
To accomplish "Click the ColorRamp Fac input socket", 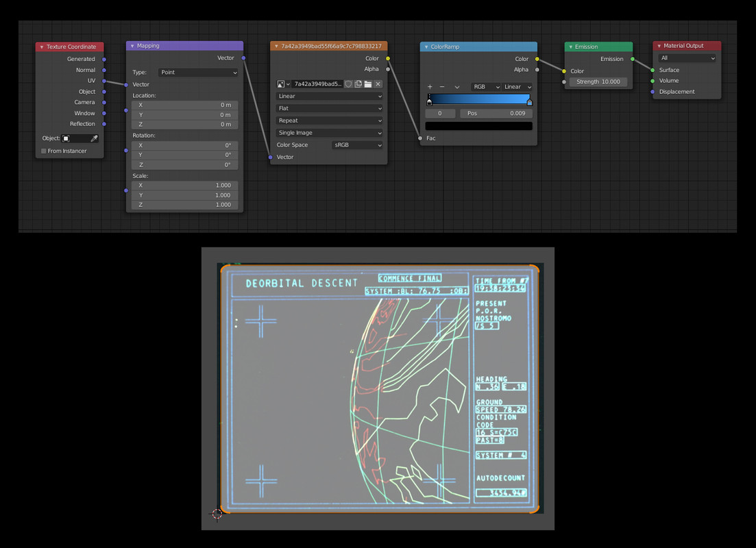I will pyautogui.click(x=420, y=138).
